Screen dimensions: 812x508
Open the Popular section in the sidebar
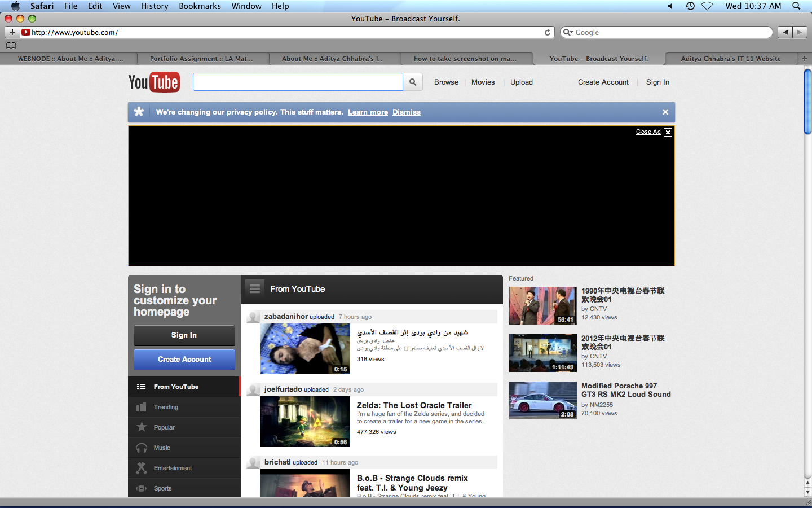[164, 427]
